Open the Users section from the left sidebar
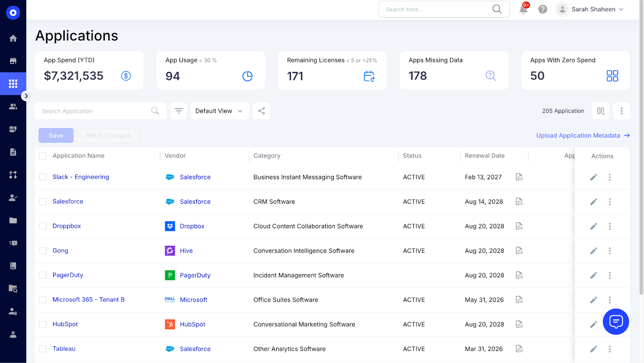Screen dimensions: 644x363 13,106
